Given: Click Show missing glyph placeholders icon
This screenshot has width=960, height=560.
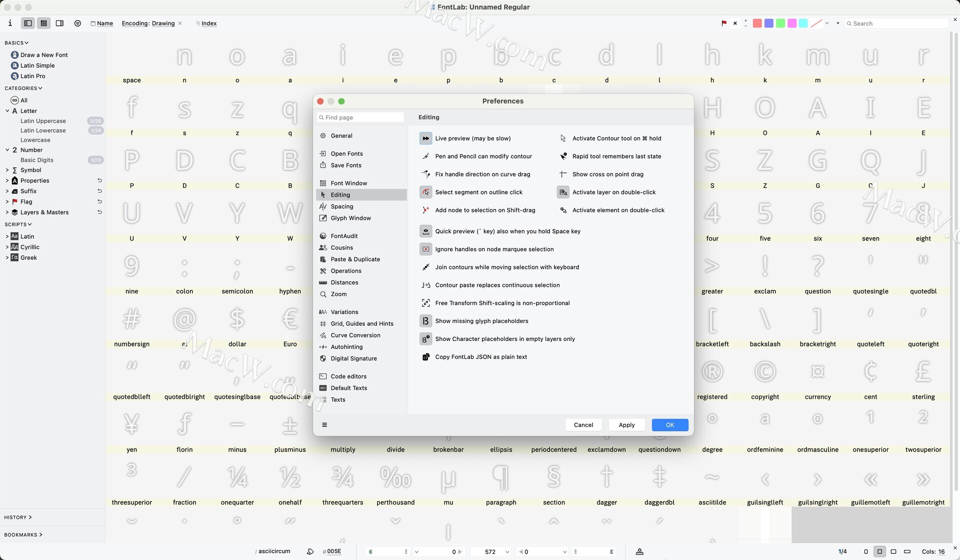Looking at the screenshot, I should coord(425,321).
